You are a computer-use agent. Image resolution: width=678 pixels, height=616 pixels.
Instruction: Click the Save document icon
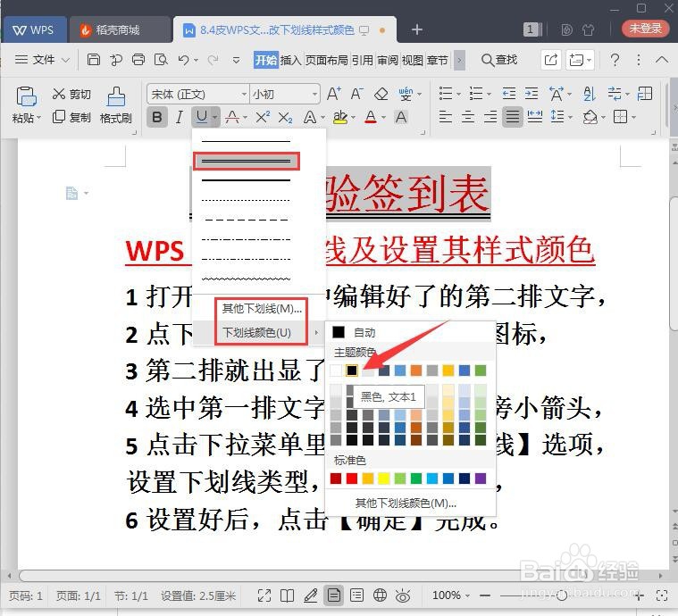click(x=94, y=59)
